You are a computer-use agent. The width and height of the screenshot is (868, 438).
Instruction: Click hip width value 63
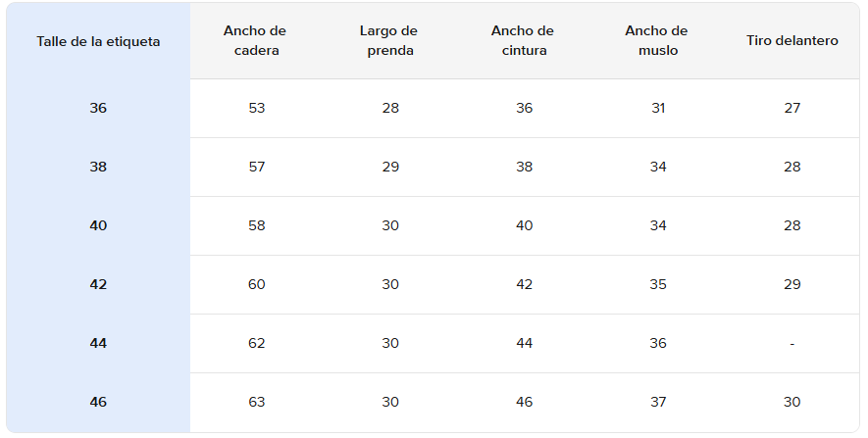[257, 402]
